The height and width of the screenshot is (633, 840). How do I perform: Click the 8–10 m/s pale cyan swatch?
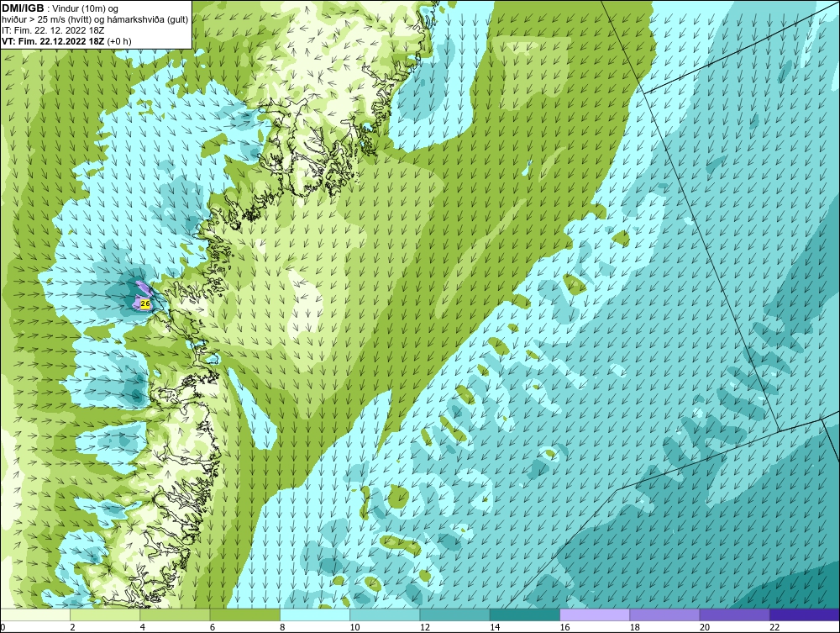point(315,615)
